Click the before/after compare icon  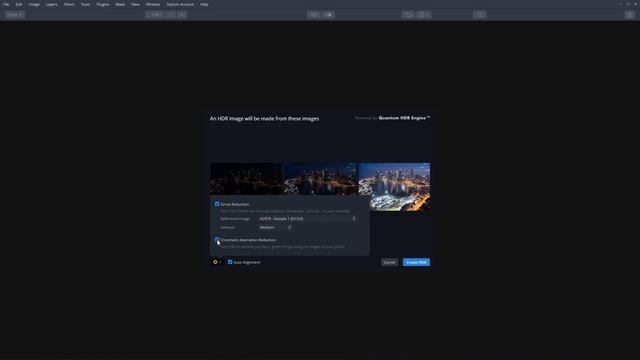point(329,15)
